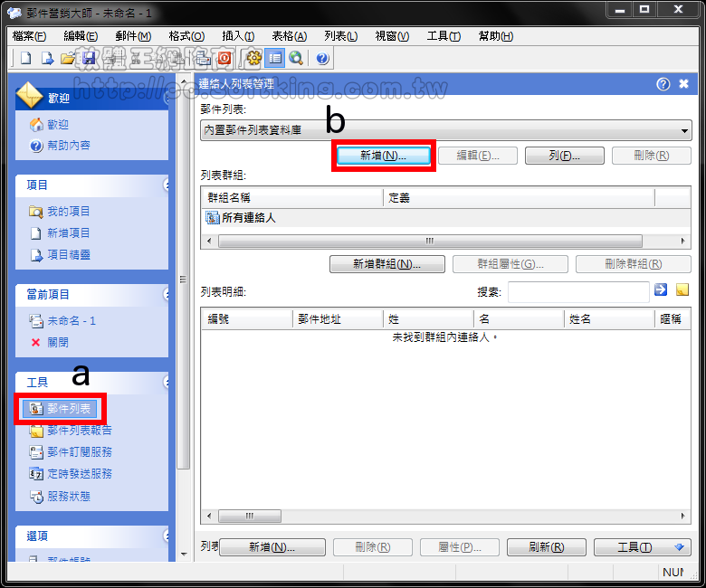This screenshot has height=588, width=706.
Task: Open the 郵件(M) menu
Action: click(x=132, y=36)
